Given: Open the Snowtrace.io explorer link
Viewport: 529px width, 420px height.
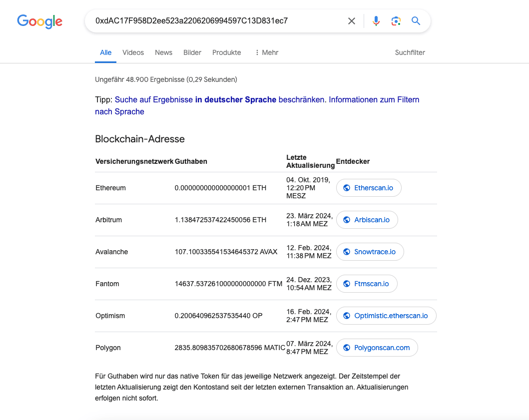Looking at the screenshot, I should tap(370, 252).
